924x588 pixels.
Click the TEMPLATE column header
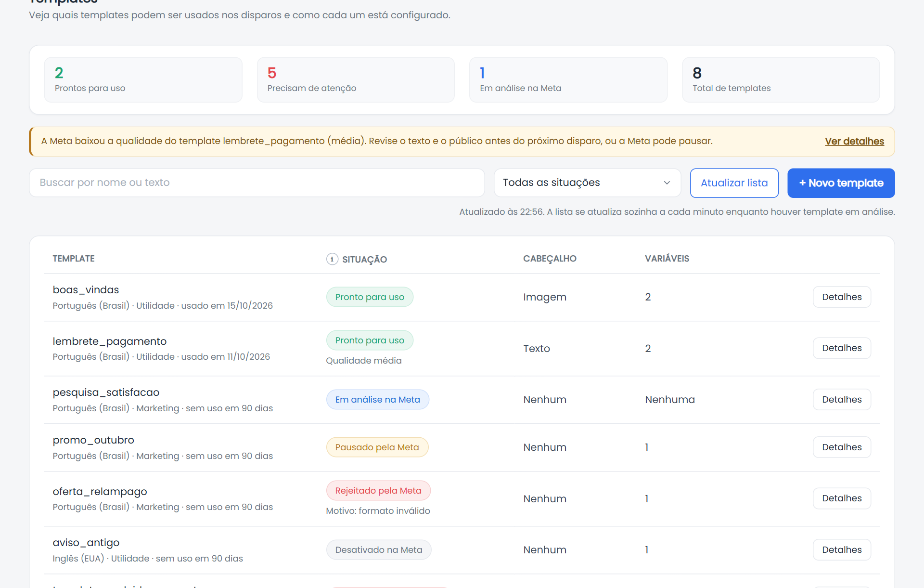pos(74,259)
